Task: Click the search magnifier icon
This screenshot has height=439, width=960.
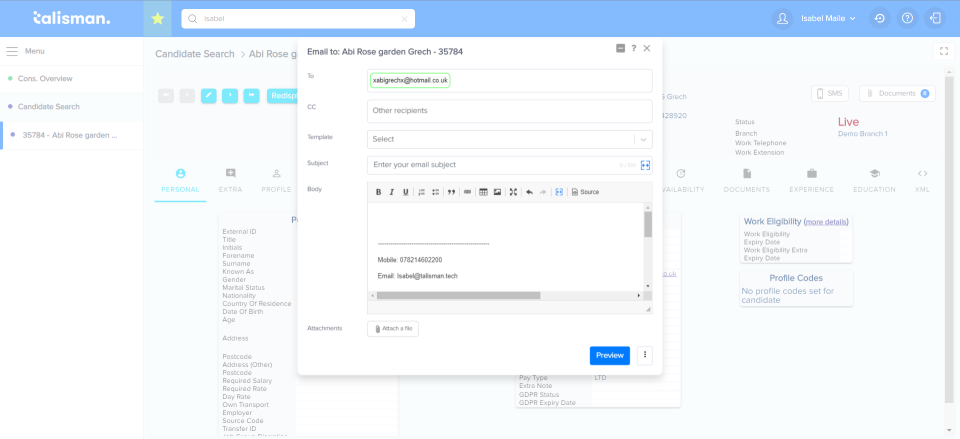Action: [193, 19]
